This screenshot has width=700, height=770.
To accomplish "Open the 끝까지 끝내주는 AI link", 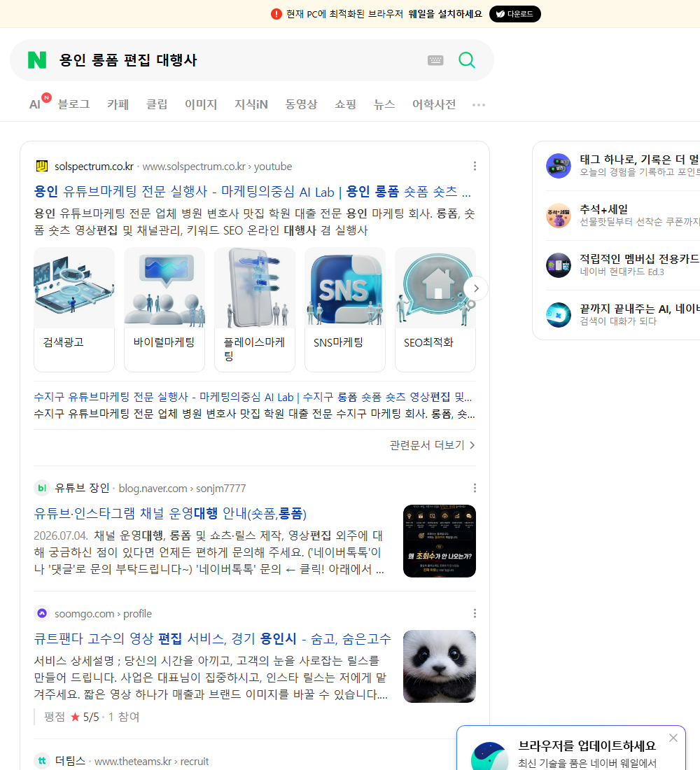I will 640,309.
